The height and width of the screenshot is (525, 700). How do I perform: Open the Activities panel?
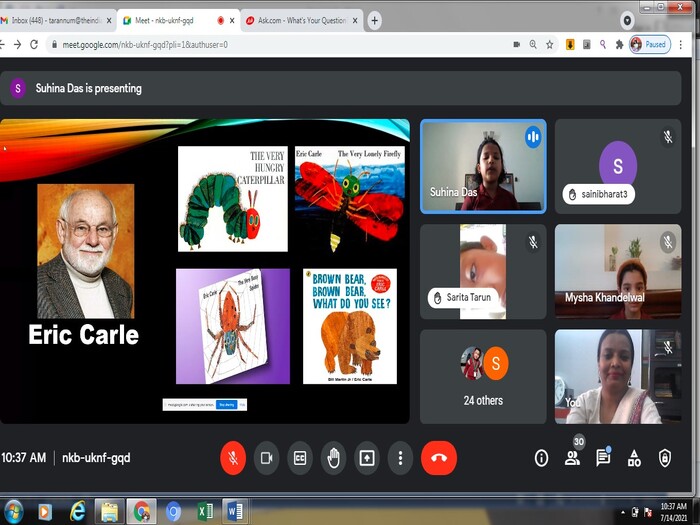pyautogui.click(x=634, y=458)
